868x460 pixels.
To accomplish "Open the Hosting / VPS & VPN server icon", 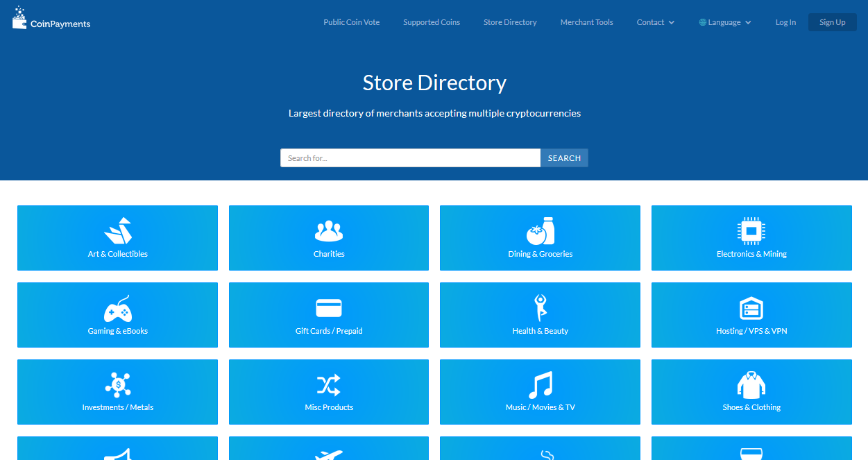I will 751,308.
